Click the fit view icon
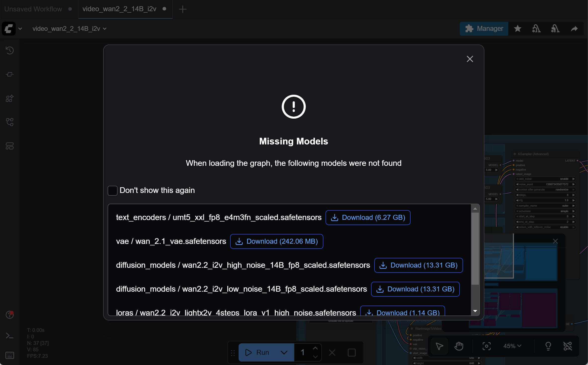Screen dimensions: 588x365 click(x=486, y=346)
